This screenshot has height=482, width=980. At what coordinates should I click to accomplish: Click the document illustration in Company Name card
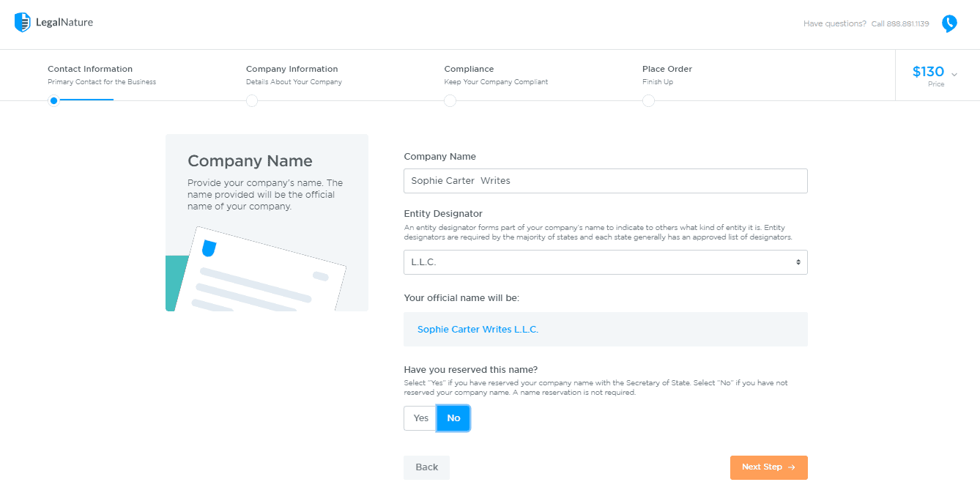256,269
